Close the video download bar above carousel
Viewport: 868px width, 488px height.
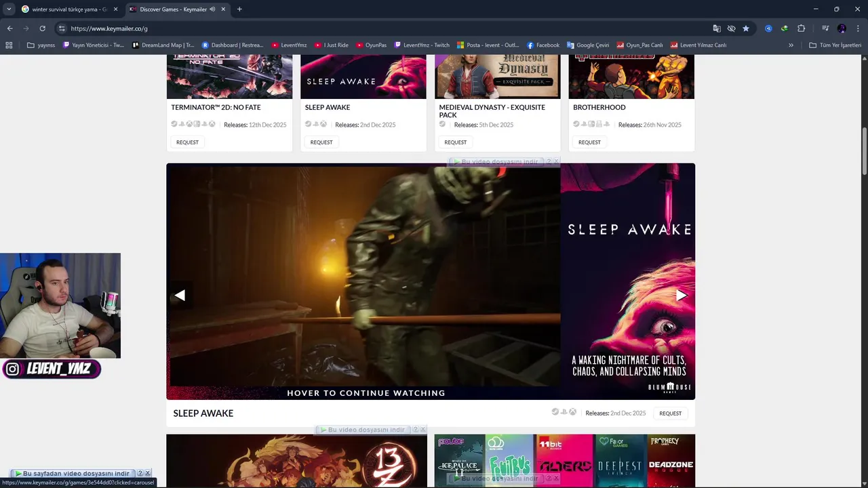click(x=556, y=162)
